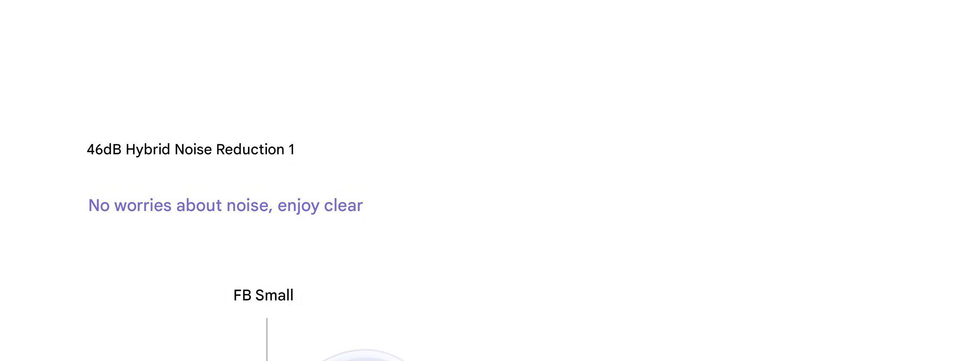The height and width of the screenshot is (361, 980).
Task: Click the purple earbud image at bottom
Action: point(363,355)
